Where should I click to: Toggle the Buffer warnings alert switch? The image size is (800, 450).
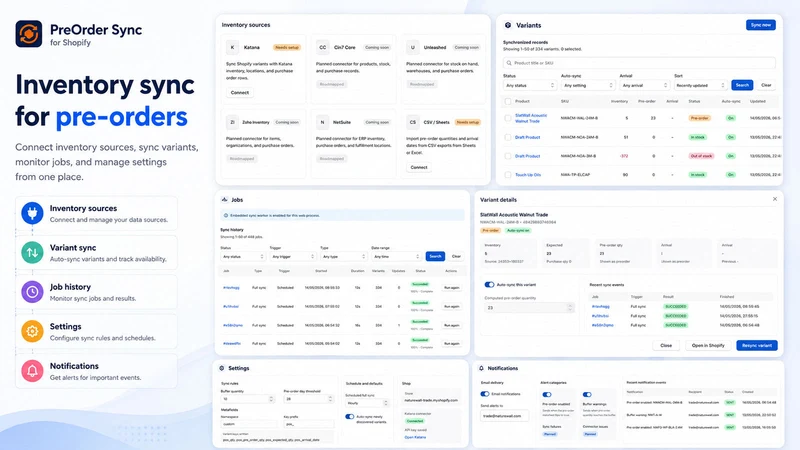[587, 394]
